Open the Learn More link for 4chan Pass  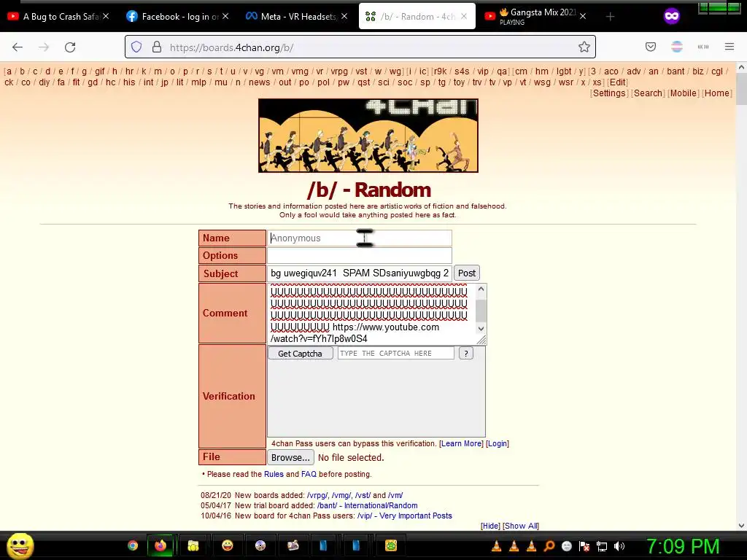pyautogui.click(x=461, y=443)
